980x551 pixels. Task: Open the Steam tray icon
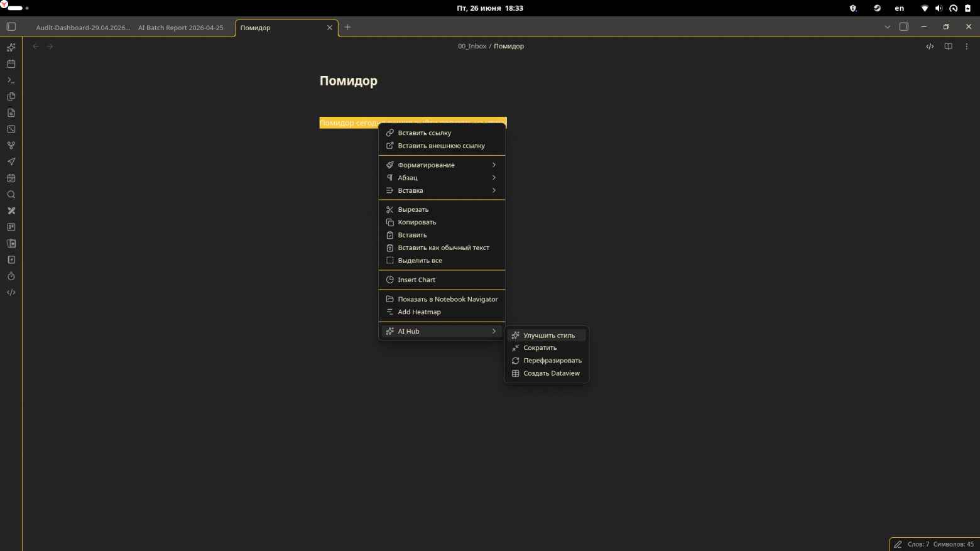click(877, 8)
